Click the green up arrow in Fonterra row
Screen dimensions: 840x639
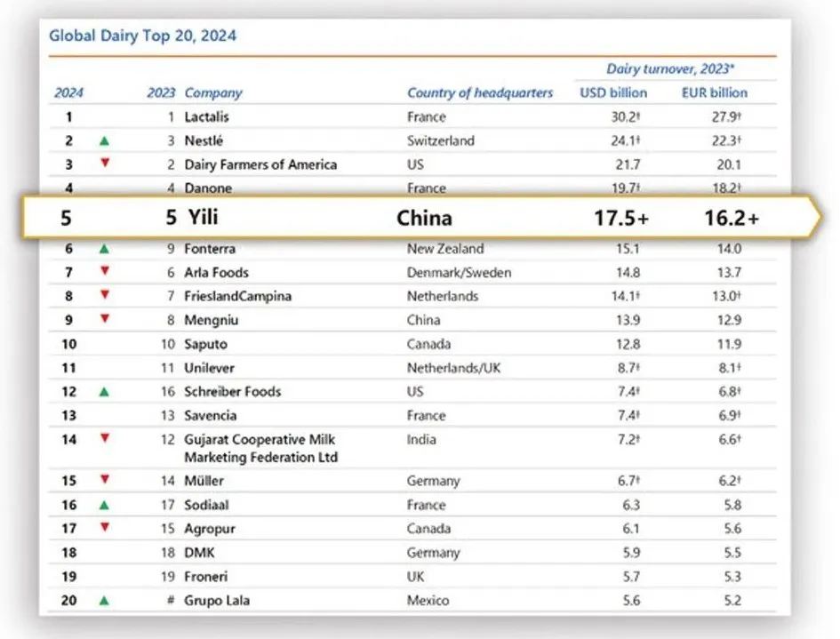point(105,249)
